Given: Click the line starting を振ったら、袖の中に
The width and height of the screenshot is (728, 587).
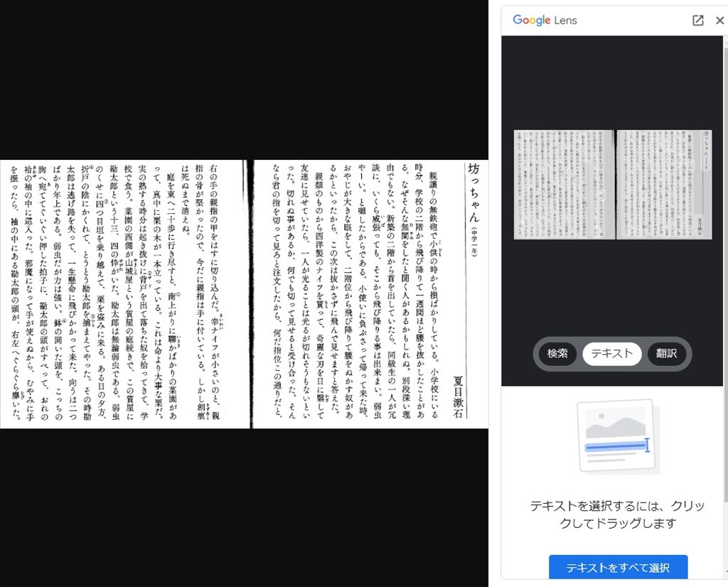Looking at the screenshot, I should [16, 292].
